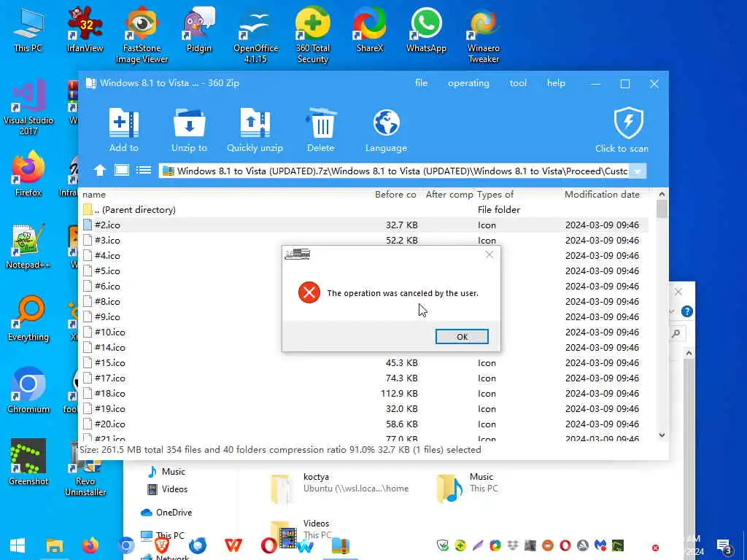Expand the archive path dropdown arrow
This screenshot has width=747, height=560.
[638, 171]
